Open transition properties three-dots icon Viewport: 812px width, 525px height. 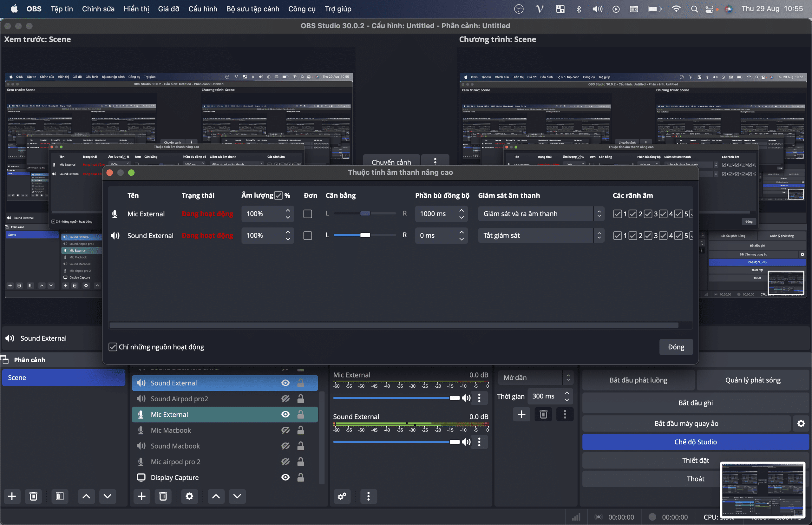coord(565,414)
